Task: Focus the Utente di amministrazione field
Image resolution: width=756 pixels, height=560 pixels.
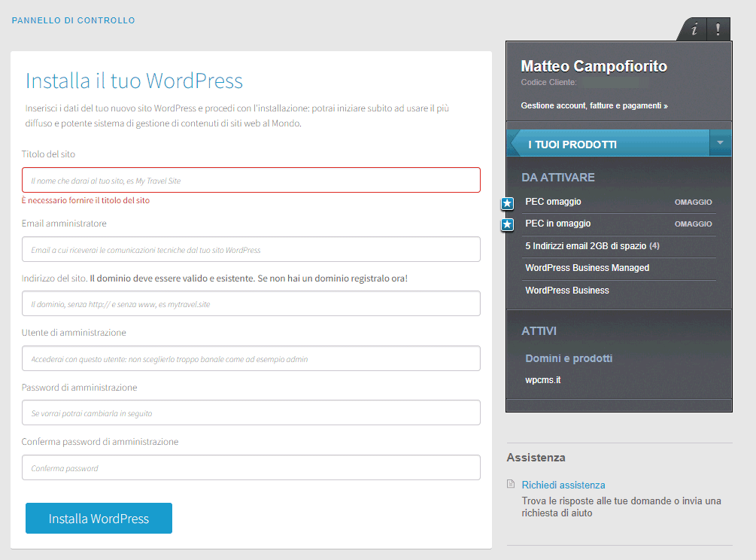Action: point(250,358)
